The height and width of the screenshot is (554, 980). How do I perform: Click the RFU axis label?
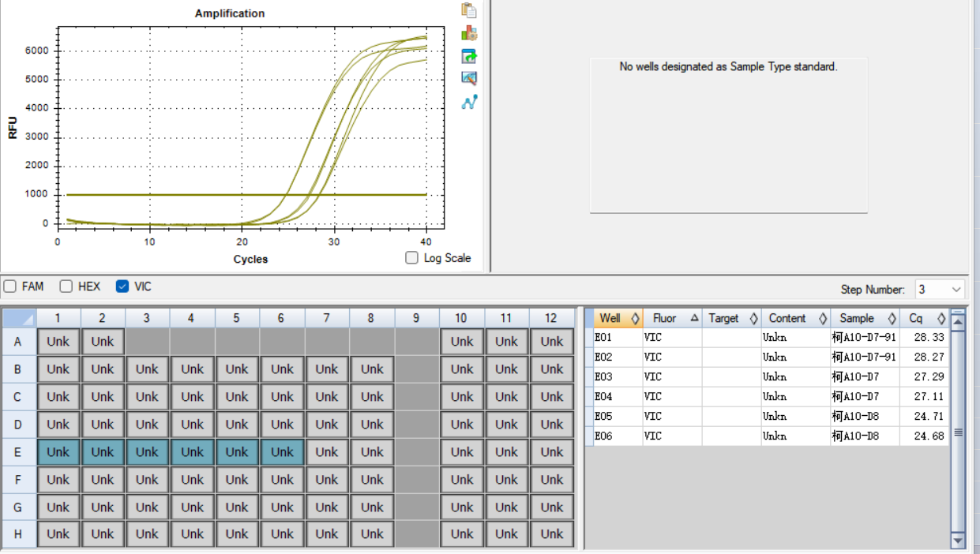pos(13,128)
